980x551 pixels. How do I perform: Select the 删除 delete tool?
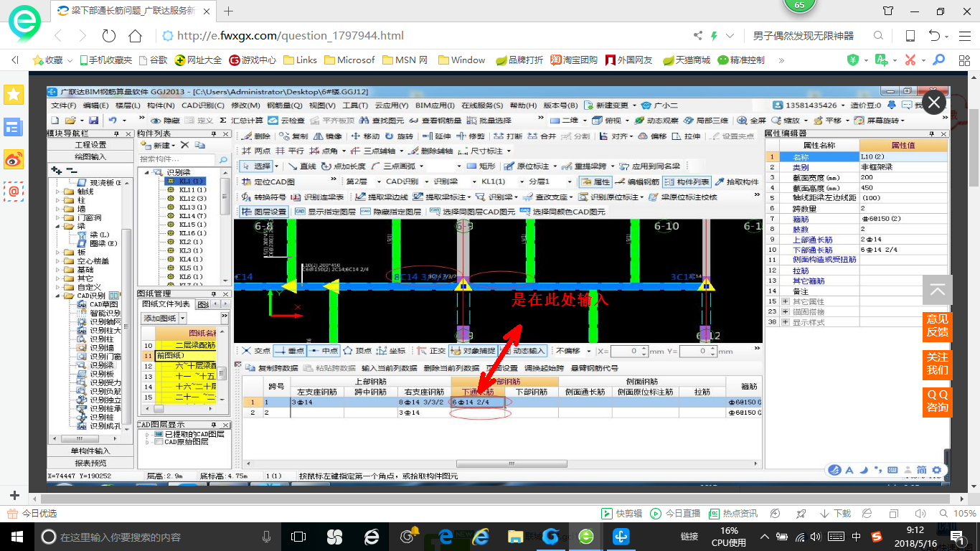point(257,136)
